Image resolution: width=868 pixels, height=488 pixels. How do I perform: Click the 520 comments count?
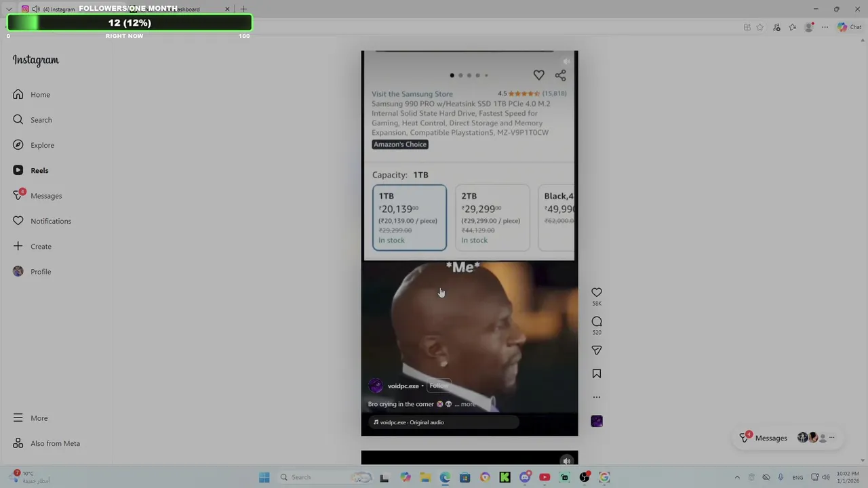(x=597, y=333)
